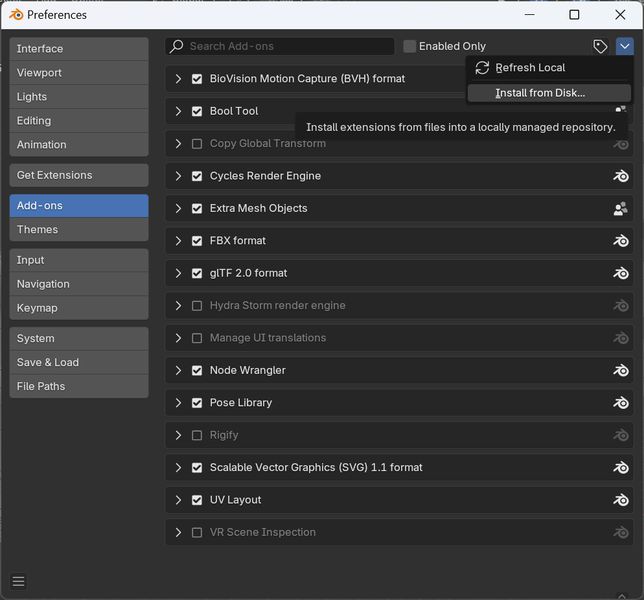Click Blender icon on Cycles Render Engine row
The width and height of the screenshot is (644, 600).
[621, 176]
